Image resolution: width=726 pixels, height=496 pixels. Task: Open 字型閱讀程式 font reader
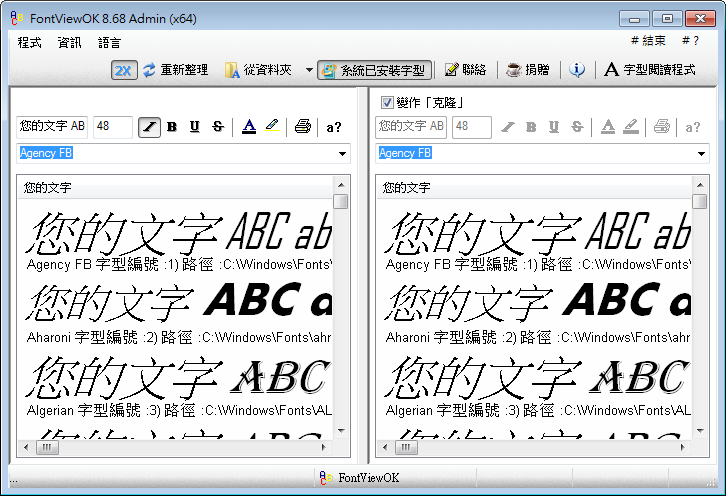(650, 70)
